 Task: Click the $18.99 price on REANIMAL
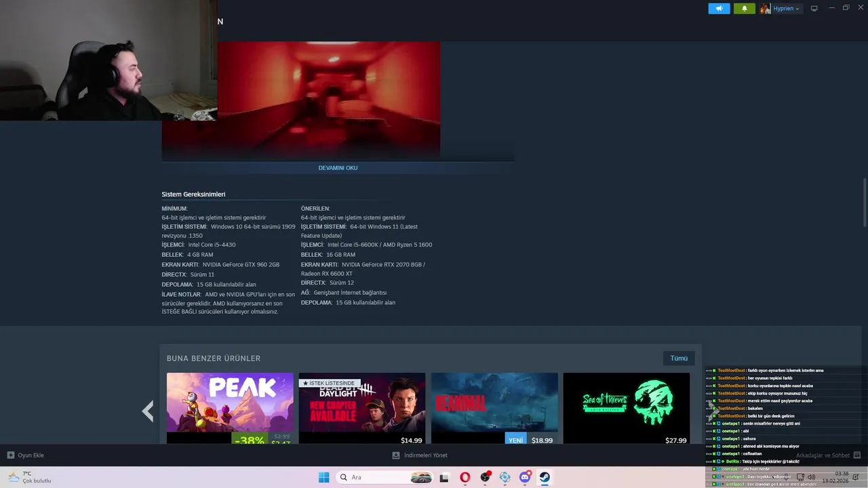coord(542,441)
